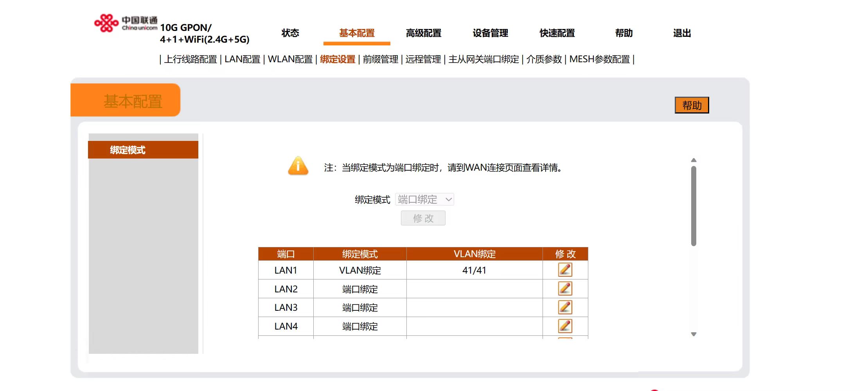Screen dimensions: 868x391
Task: Click the LAN1 port cell
Action: click(x=286, y=270)
